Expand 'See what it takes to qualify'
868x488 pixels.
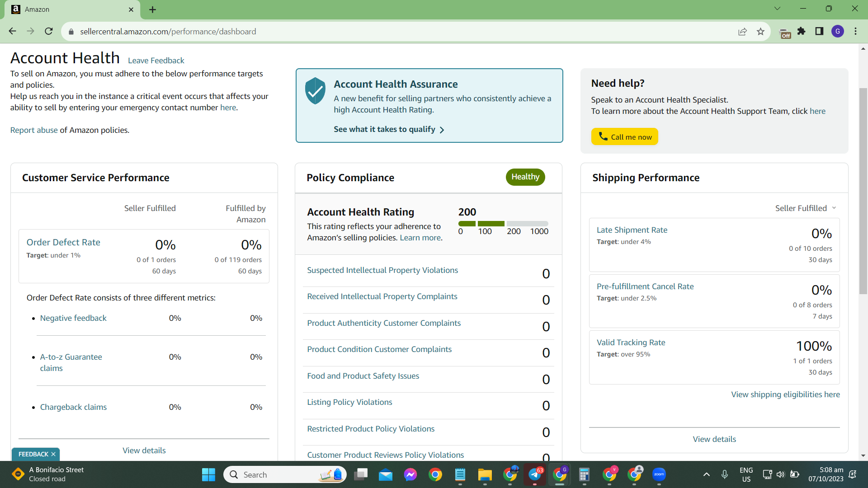coord(389,129)
